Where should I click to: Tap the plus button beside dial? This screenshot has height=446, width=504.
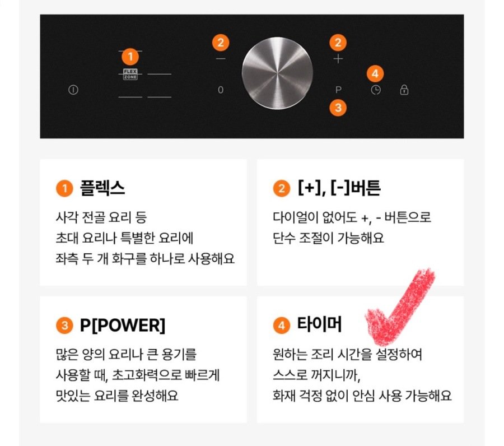click(x=338, y=59)
